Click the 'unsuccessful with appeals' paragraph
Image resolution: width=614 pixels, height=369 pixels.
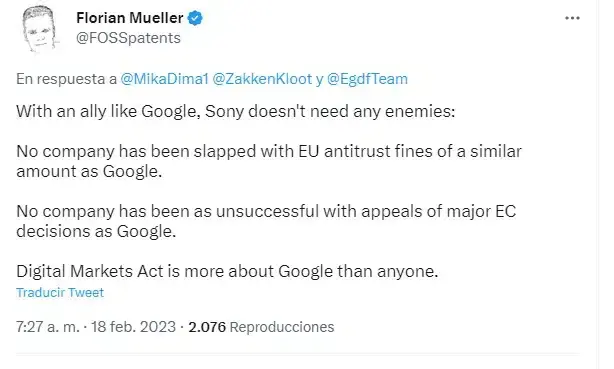click(x=266, y=221)
